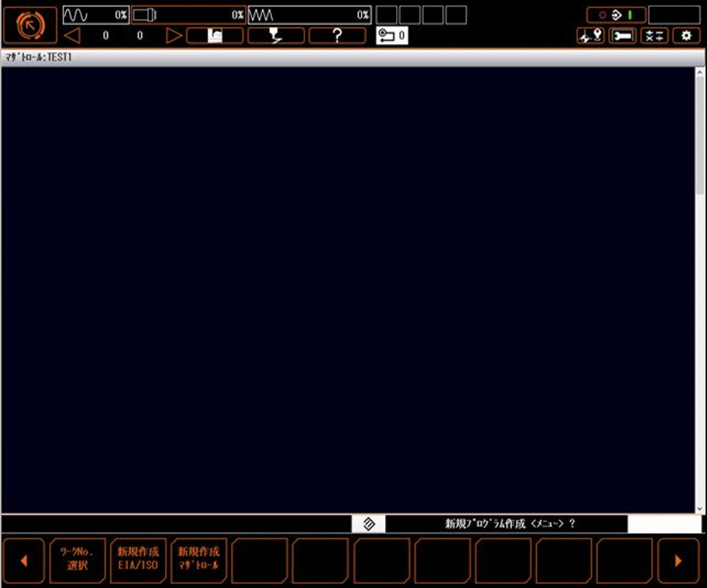Open the position map pin icon
The image size is (707, 588).
point(590,36)
